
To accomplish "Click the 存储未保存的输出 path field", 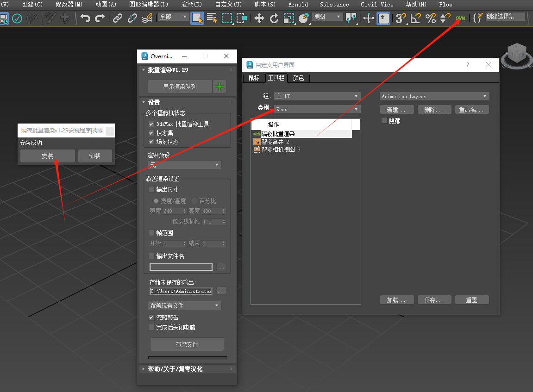I will pos(181,291).
